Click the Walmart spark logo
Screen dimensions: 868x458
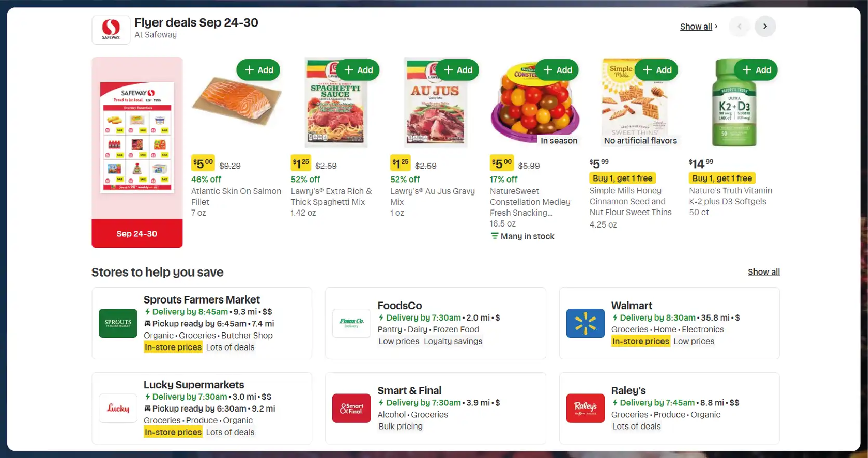pyautogui.click(x=585, y=323)
